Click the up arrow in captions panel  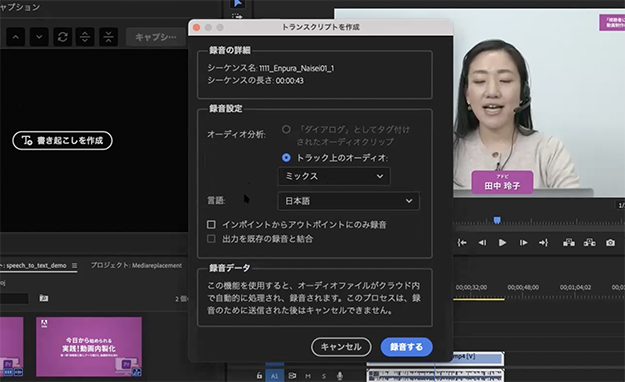[x=16, y=37]
